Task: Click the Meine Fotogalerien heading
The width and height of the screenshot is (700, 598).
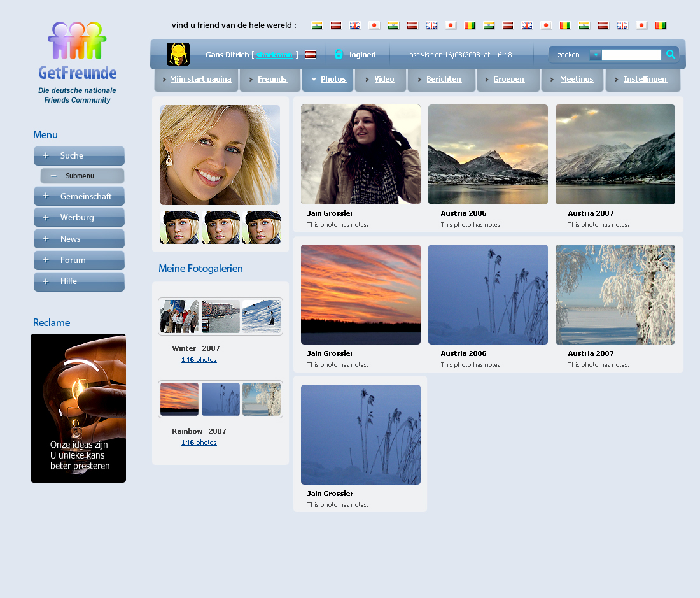Action: tap(200, 268)
